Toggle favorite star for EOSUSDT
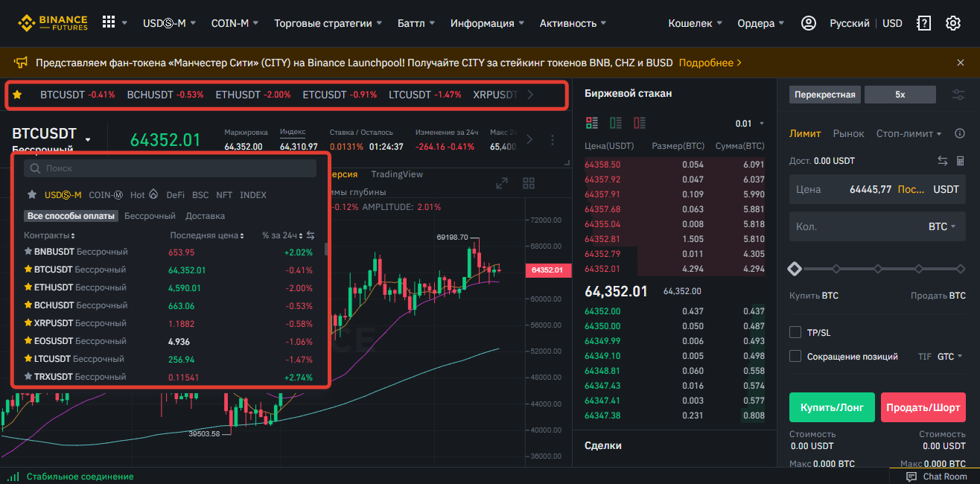Viewport: 980px width, 484px height. 28,341
